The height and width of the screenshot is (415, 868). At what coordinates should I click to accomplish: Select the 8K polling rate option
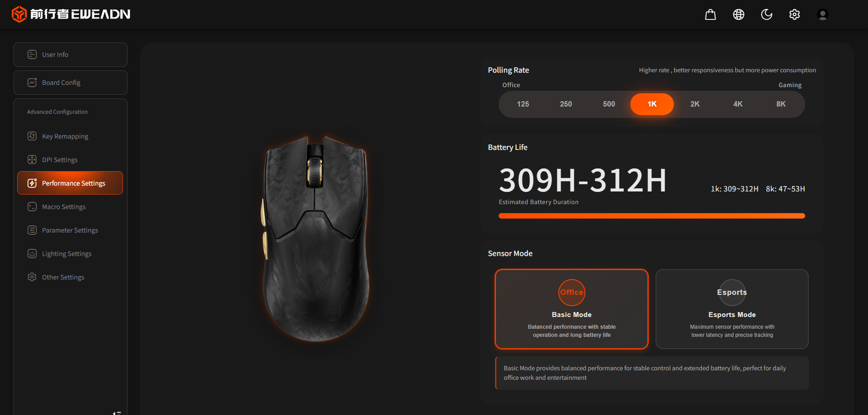[x=781, y=104]
